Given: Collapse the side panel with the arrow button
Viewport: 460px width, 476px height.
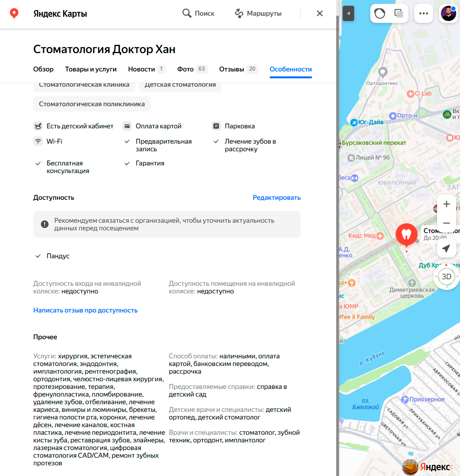Looking at the screenshot, I should point(348,14).
